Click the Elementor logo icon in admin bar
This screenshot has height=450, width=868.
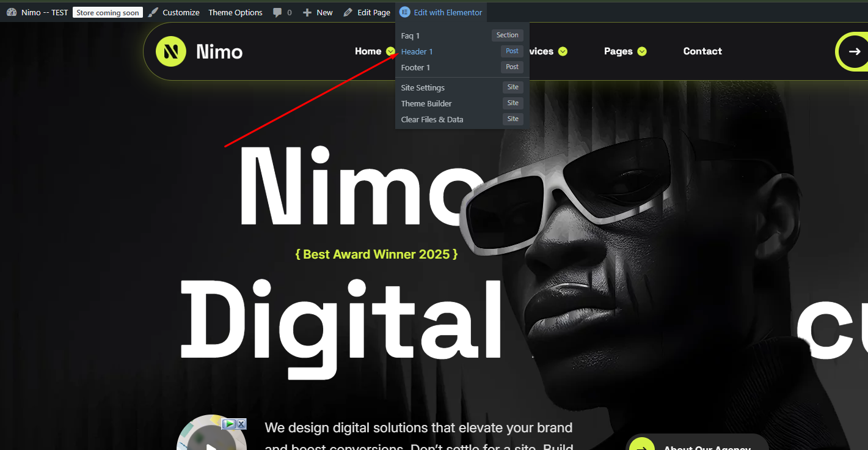[404, 12]
